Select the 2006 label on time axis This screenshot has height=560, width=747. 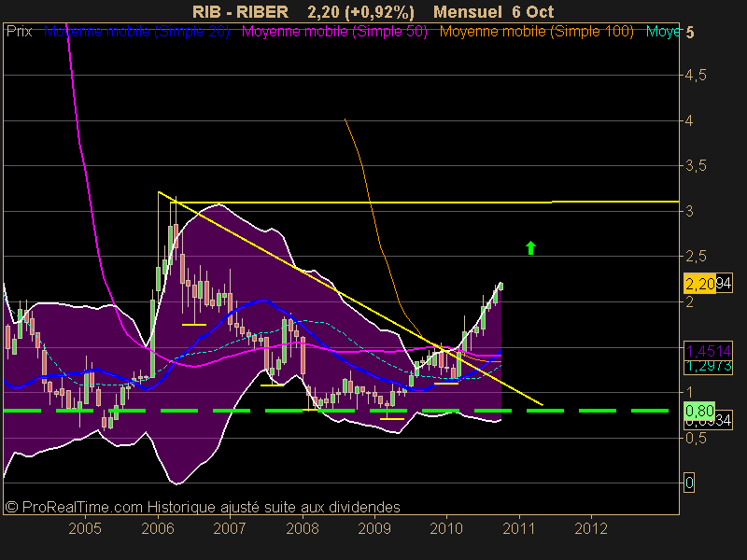[158, 528]
